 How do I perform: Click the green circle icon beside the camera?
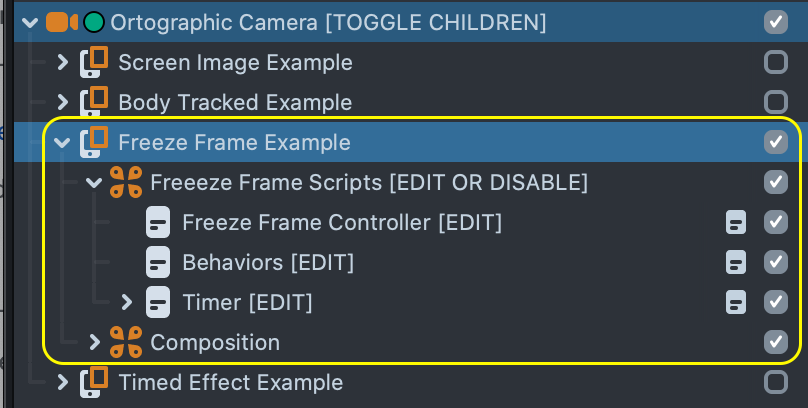(94, 22)
